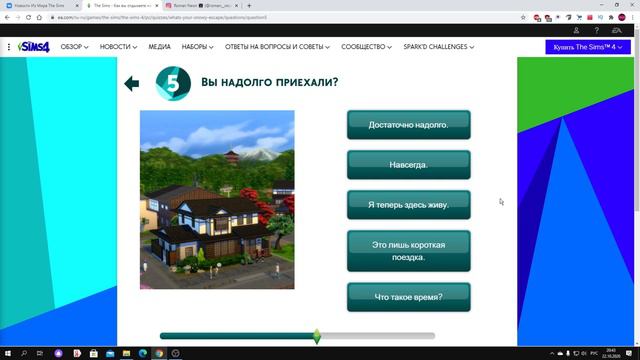Click the quiz progress bar plumbob marker
The height and width of the screenshot is (360, 640).
click(317, 336)
